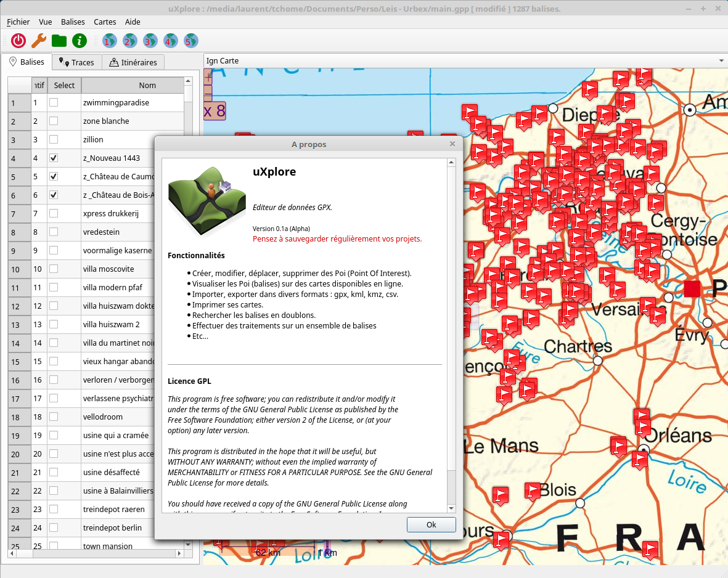
Task: Uncheck z _Château de Bois row checkbox
Action: [x=54, y=195]
